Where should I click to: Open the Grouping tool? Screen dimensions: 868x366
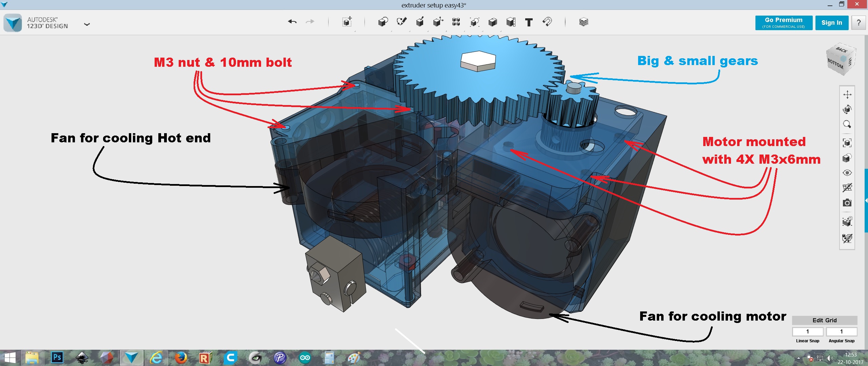474,22
